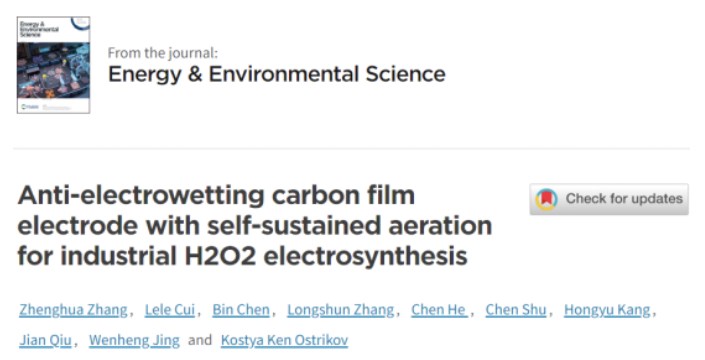The height and width of the screenshot is (360, 705).
Task: Open Kostya Ken Ostrikov's author link
Action: (284, 340)
